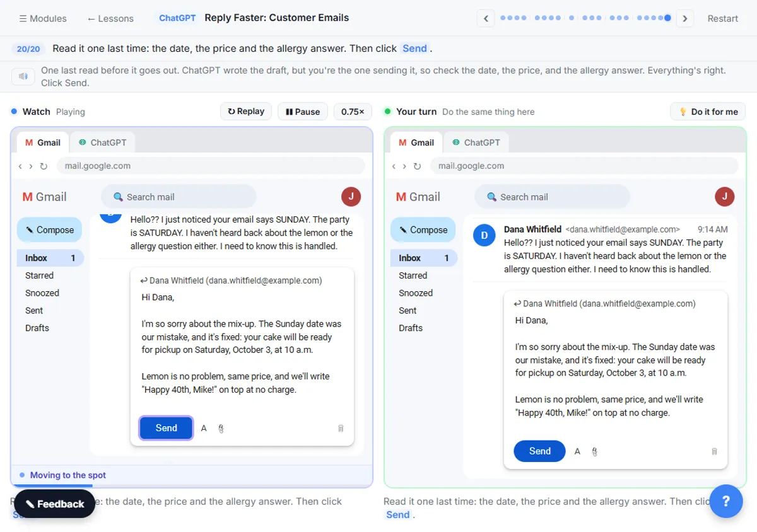
Task: Attach a file in Your turn reply
Action: tap(594, 451)
